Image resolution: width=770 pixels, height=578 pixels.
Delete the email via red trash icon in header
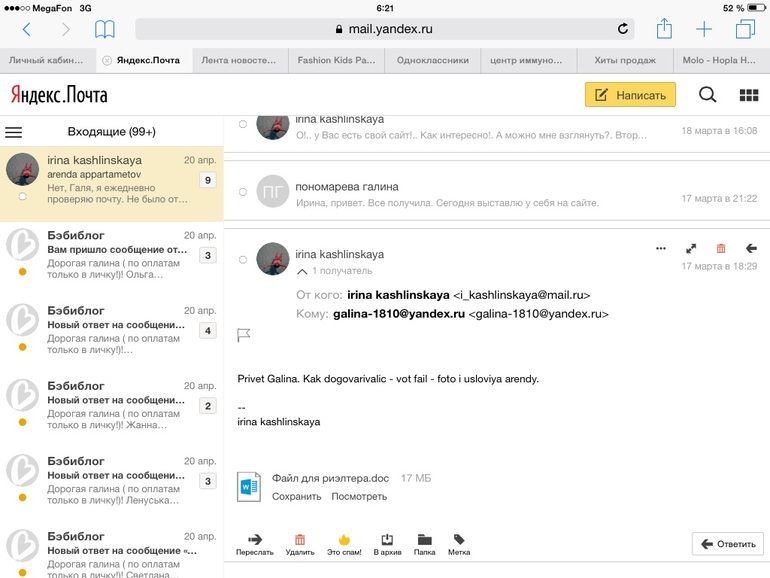tap(720, 248)
